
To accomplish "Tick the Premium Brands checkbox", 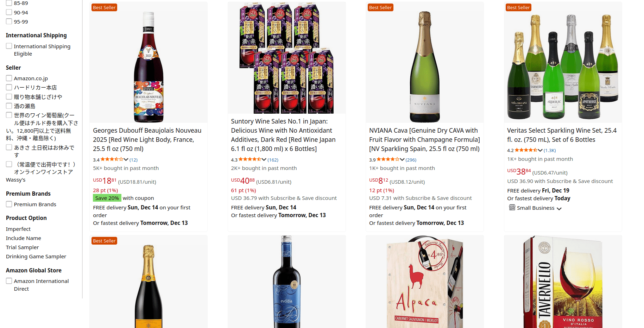I will click(9, 204).
